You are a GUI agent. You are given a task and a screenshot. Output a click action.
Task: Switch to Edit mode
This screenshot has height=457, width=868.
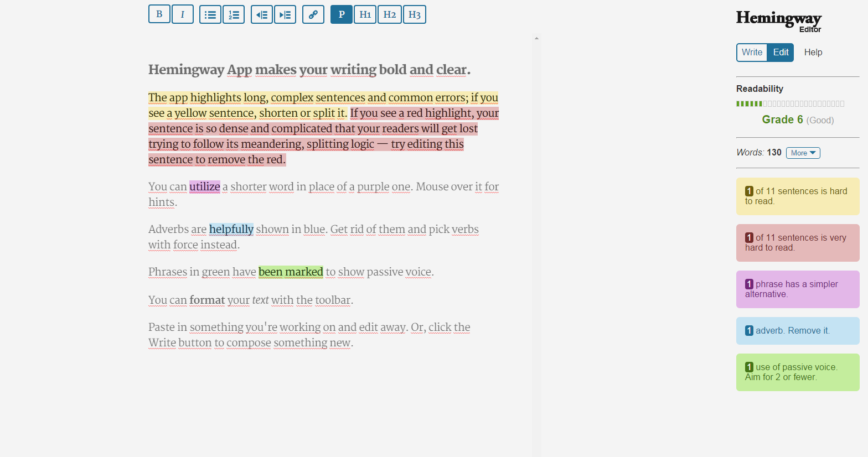point(781,53)
